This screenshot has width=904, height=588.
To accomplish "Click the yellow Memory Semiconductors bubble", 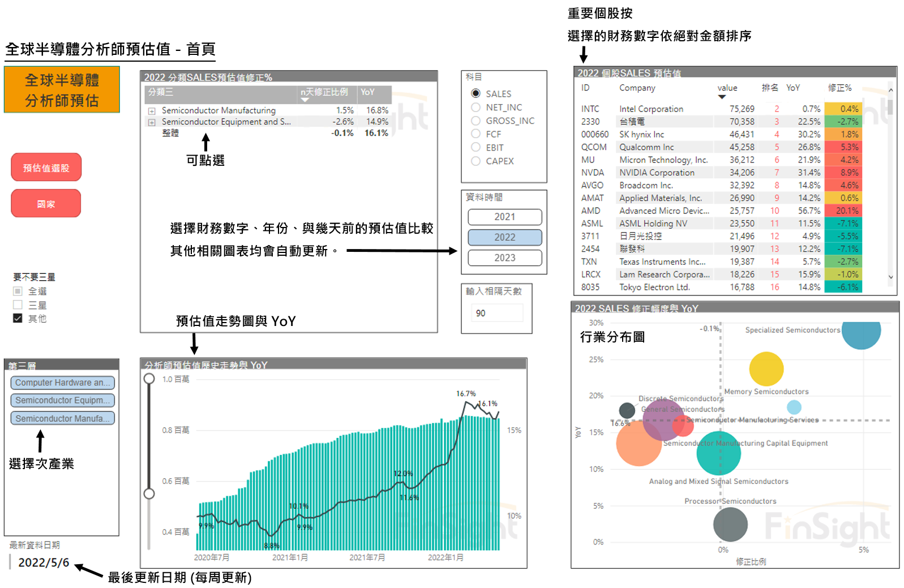I will [766, 369].
